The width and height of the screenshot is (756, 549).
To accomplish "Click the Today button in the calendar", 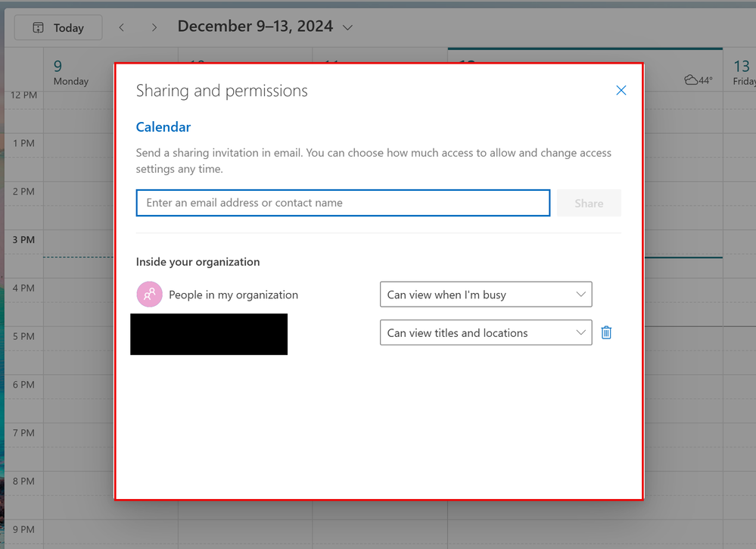I will click(x=58, y=27).
